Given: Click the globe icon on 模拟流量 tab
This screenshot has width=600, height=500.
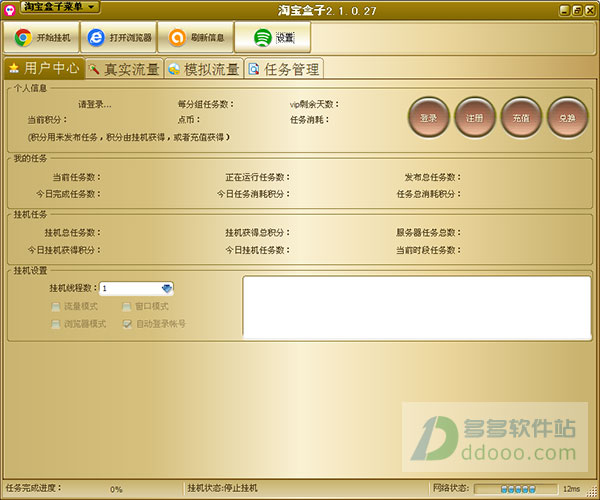Looking at the screenshot, I should point(174,69).
